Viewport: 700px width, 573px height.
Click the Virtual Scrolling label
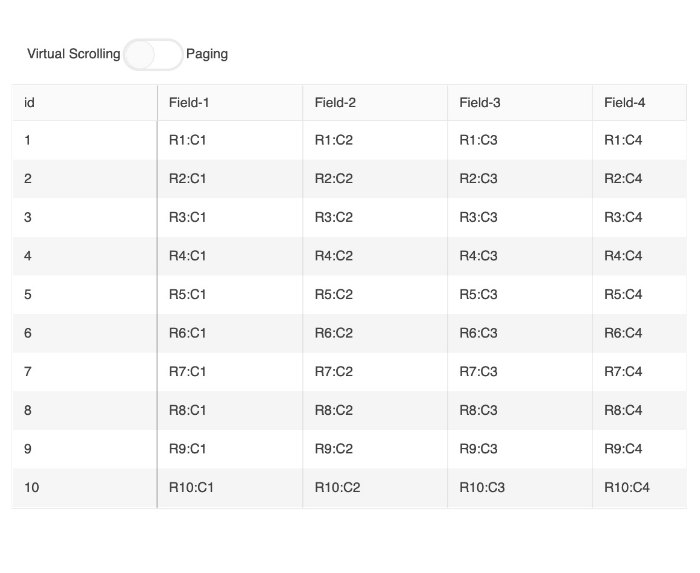[x=74, y=54]
